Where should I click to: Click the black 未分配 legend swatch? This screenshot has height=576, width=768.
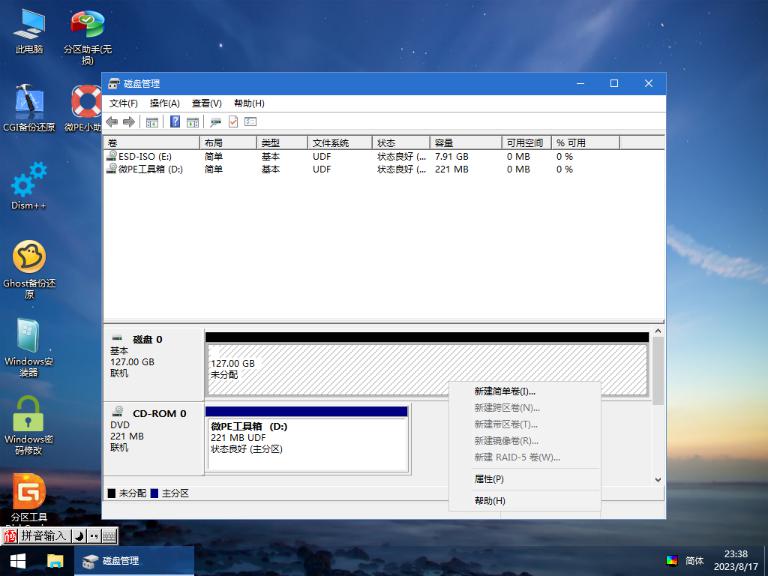[x=112, y=493]
